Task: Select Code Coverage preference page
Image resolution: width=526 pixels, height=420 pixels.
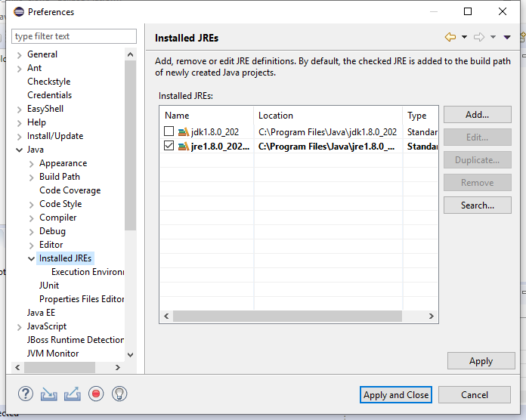Action: click(70, 190)
